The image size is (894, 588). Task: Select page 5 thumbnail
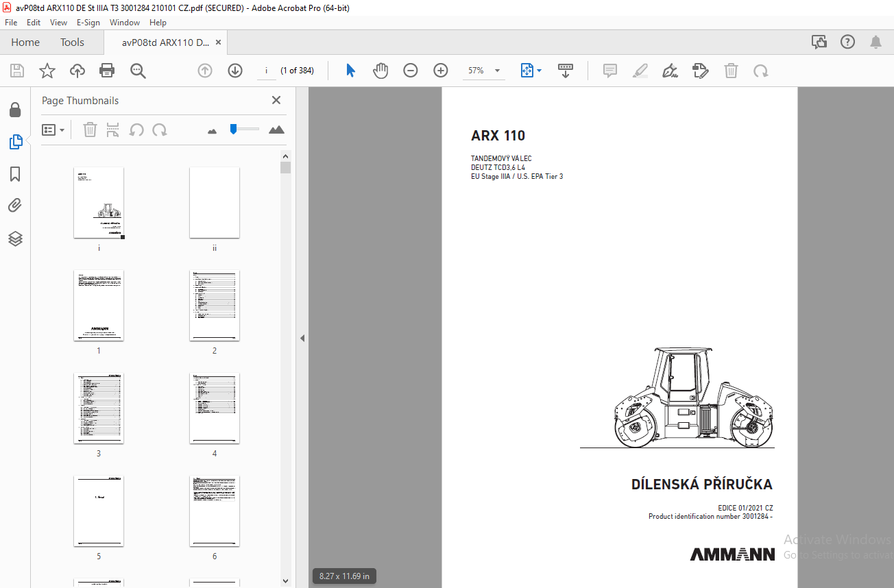pos(99,511)
